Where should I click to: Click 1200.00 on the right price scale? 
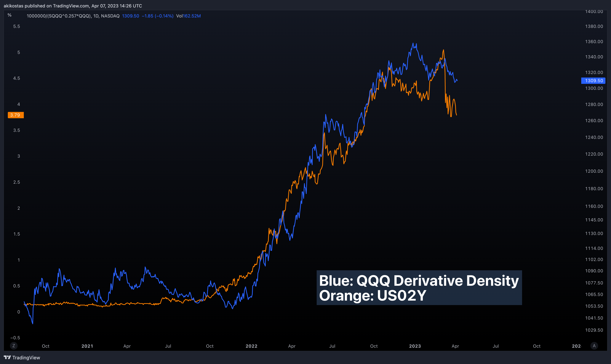[594, 171]
